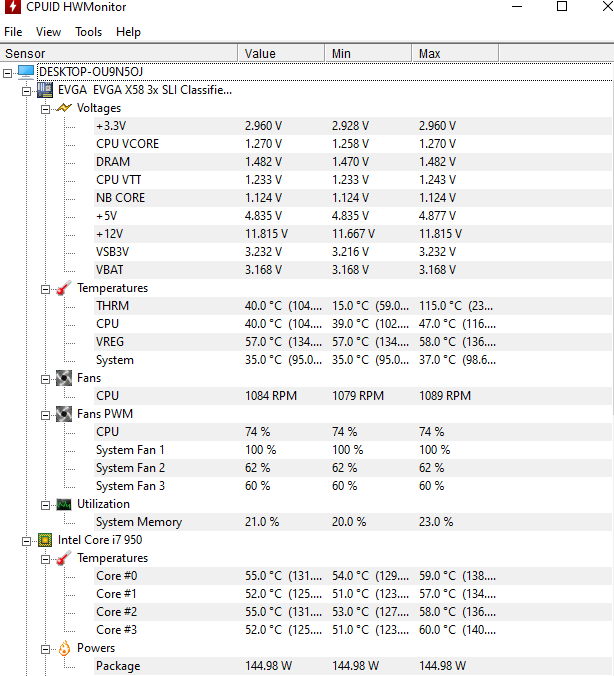Collapse the motherboard Temperatures section
The height and width of the screenshot is (676, 614).
[45, 289]
